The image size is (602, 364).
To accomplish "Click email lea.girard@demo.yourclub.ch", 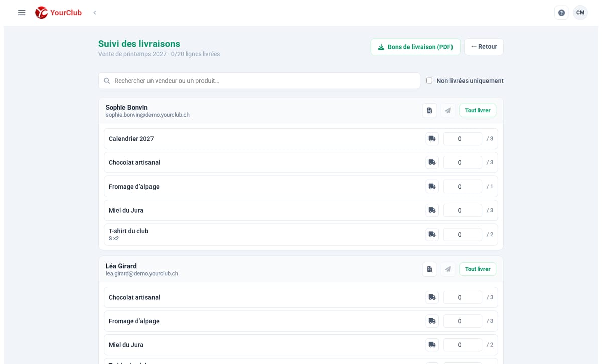I will pyautogui.click(x=142, y=274).
